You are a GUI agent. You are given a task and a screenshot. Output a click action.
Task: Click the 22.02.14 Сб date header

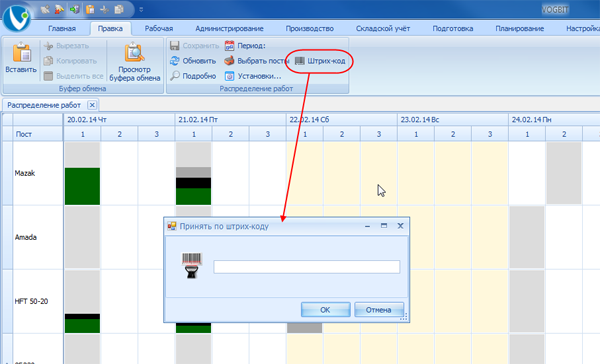click(342, 120)
